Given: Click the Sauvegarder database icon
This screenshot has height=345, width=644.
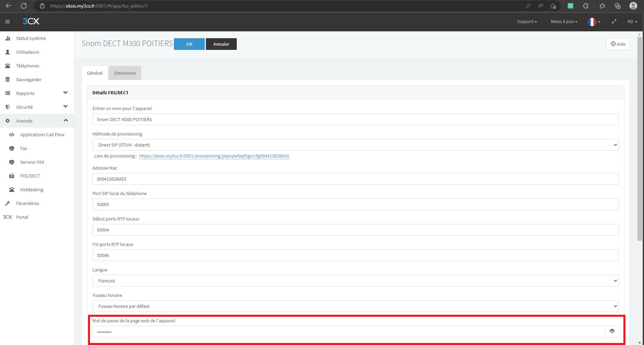Looking at the screenshot, I should [8, 79].
